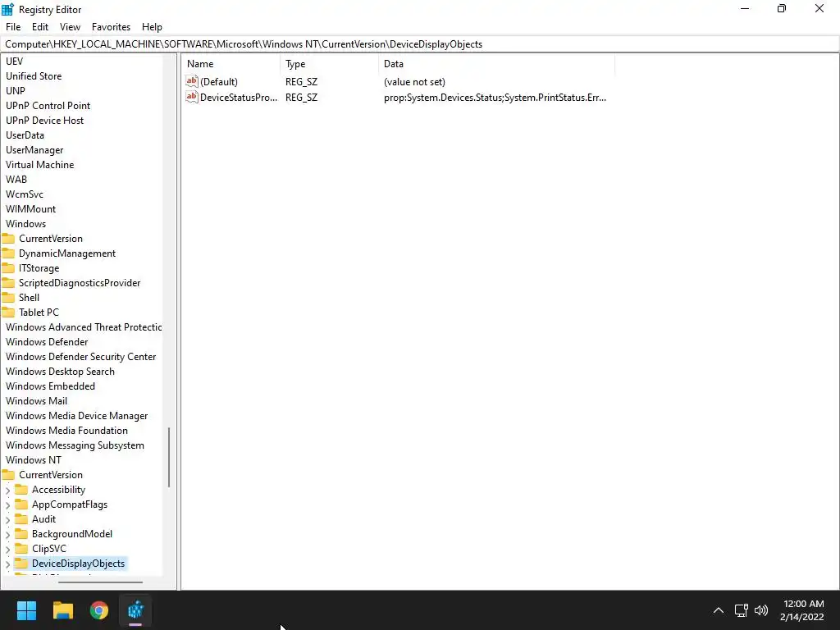
Task: Open the Edit menu
Action: pyautogui.click(x=40, y=27)
